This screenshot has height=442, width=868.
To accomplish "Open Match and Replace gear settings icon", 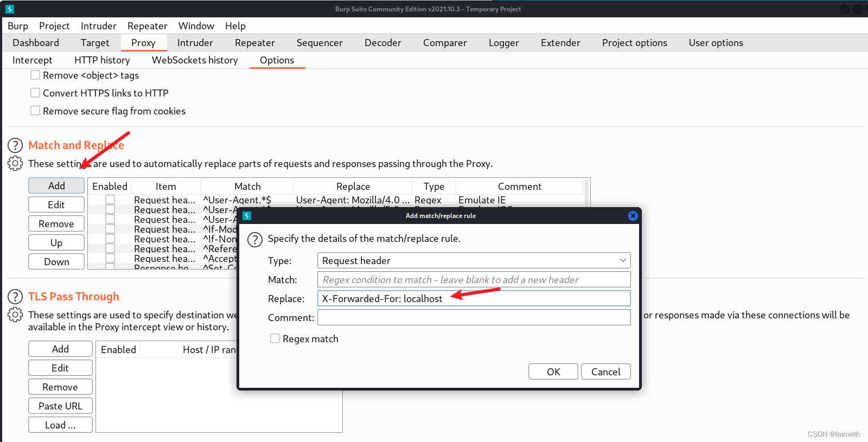I will (x=15, y=163).
